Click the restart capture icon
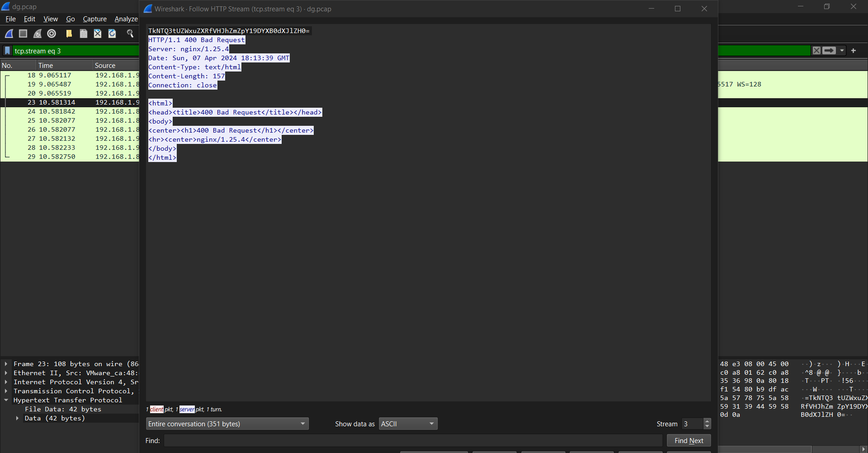Viewport: 868px width, 453px height. pos(38,33)
